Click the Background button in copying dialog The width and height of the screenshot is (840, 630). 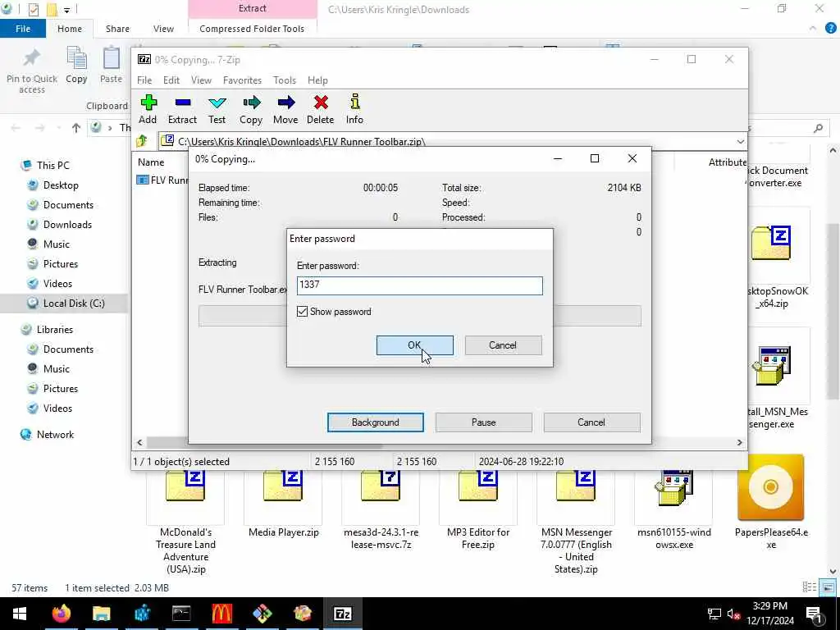pos(376,422)
